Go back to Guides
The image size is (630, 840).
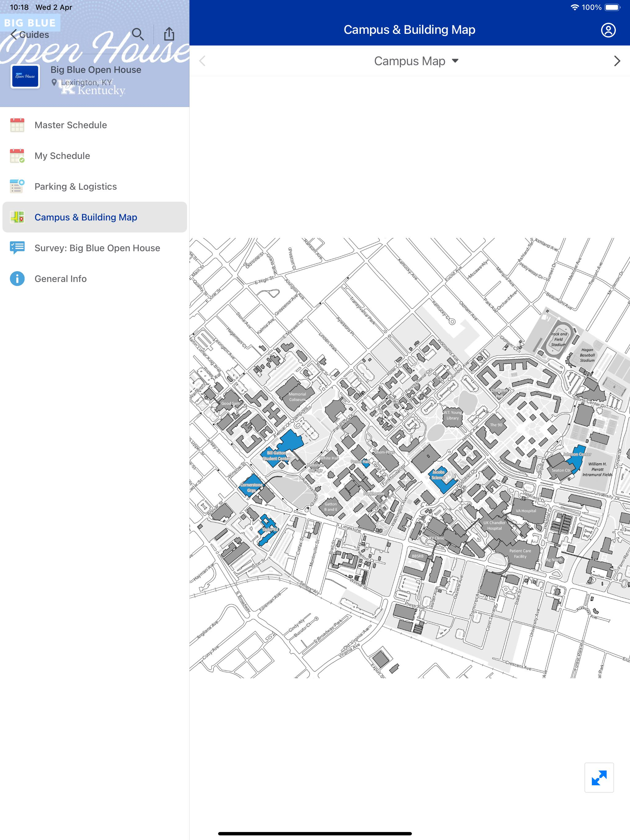tap(30, 34)
